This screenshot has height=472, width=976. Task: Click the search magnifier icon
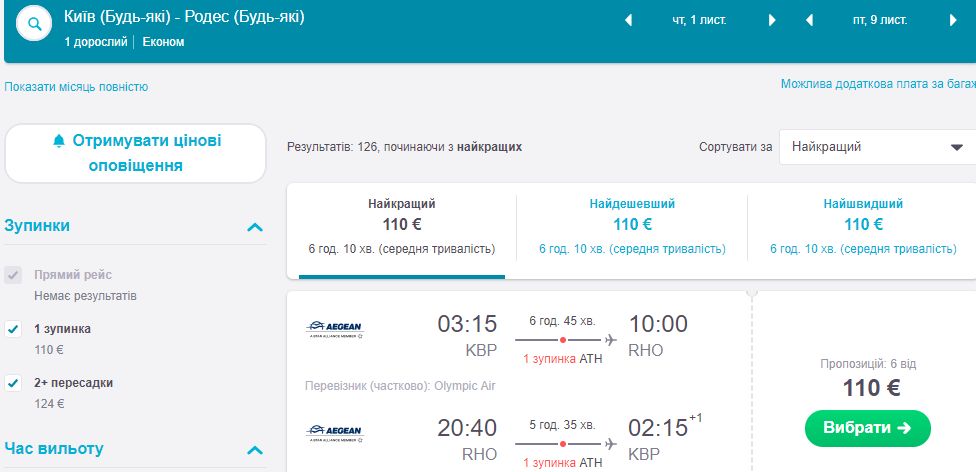35,26
